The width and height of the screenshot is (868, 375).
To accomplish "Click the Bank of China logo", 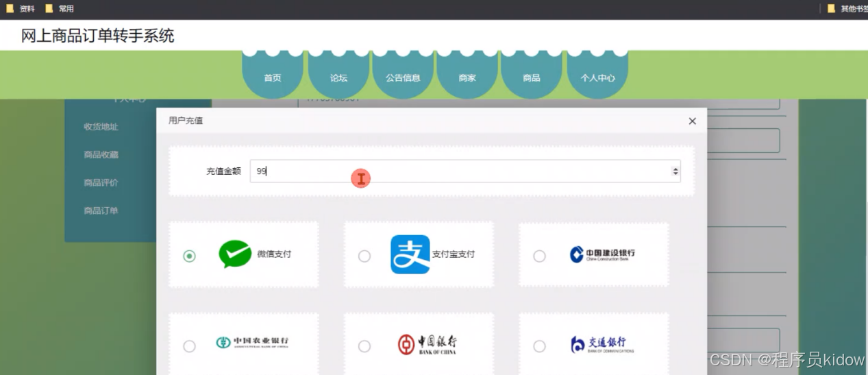I will tap(427, 344).
